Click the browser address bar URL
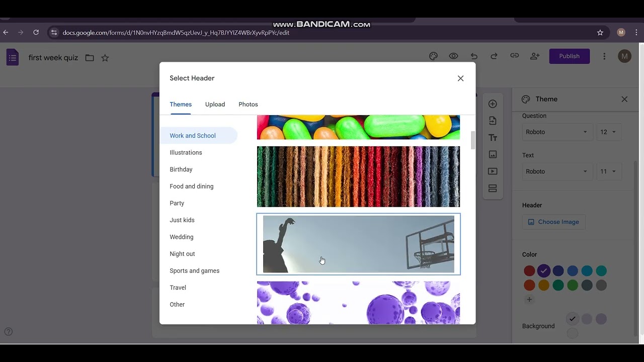This screenshot has height=362, width=644. point(176,33)
